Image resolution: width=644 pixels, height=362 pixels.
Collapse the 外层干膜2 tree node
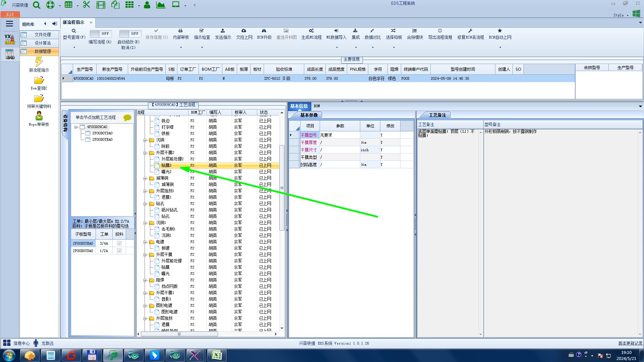click(x=145, y=153)
